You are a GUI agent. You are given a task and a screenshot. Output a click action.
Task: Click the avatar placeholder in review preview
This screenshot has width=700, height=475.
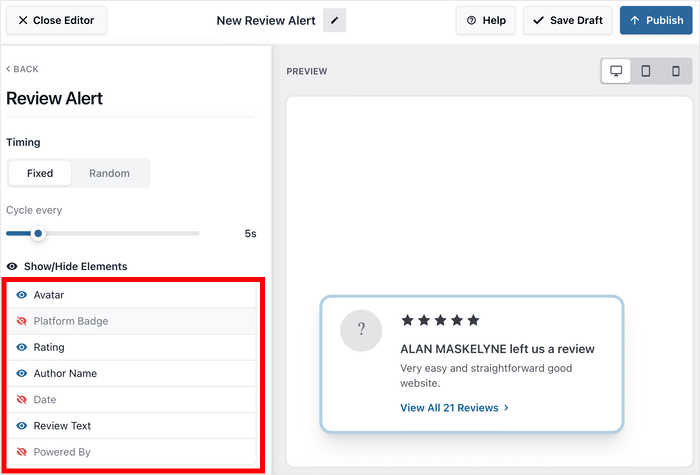[361, 330]
